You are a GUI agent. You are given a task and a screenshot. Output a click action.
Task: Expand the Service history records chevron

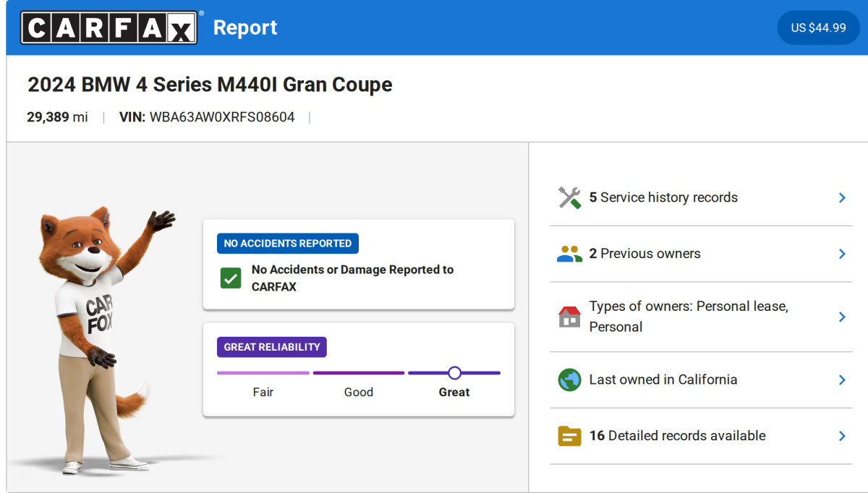842,197
